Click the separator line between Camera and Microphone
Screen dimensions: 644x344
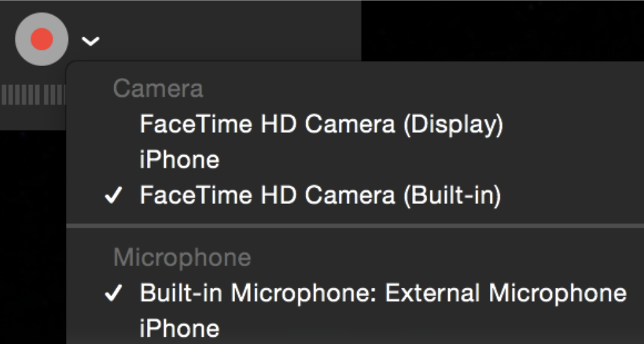pos(353,226)
